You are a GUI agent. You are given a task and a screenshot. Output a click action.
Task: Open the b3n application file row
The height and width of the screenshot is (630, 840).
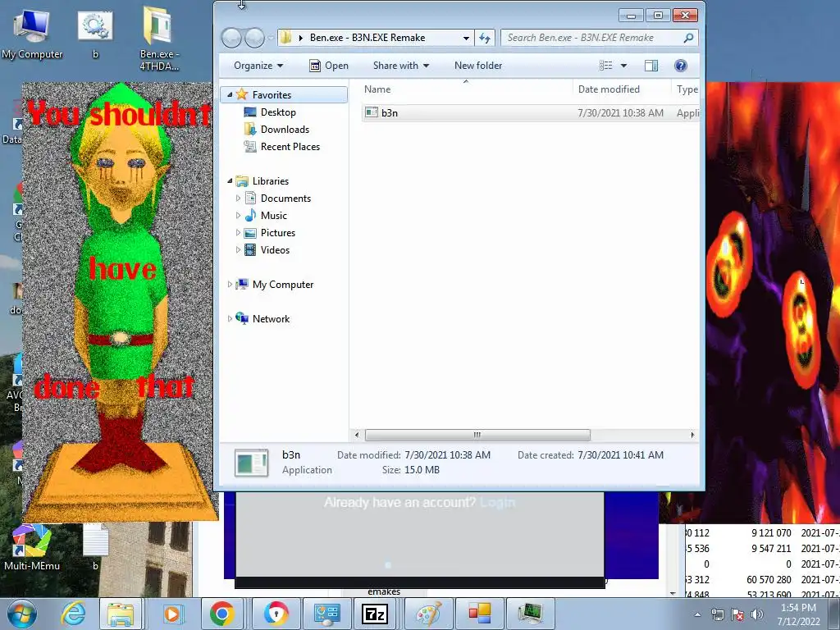point(531,113)
